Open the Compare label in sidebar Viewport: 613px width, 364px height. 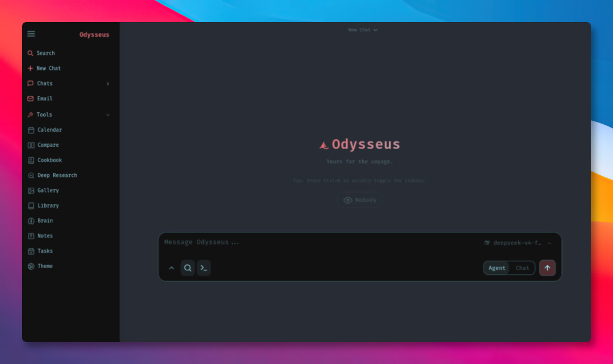(x=48, y=145)
